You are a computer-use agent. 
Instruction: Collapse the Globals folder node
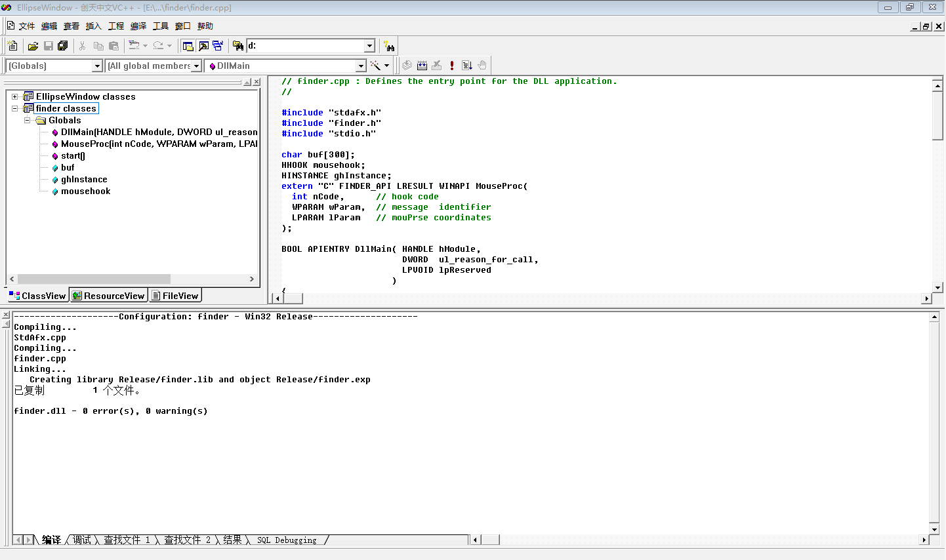tap(27, 120)
